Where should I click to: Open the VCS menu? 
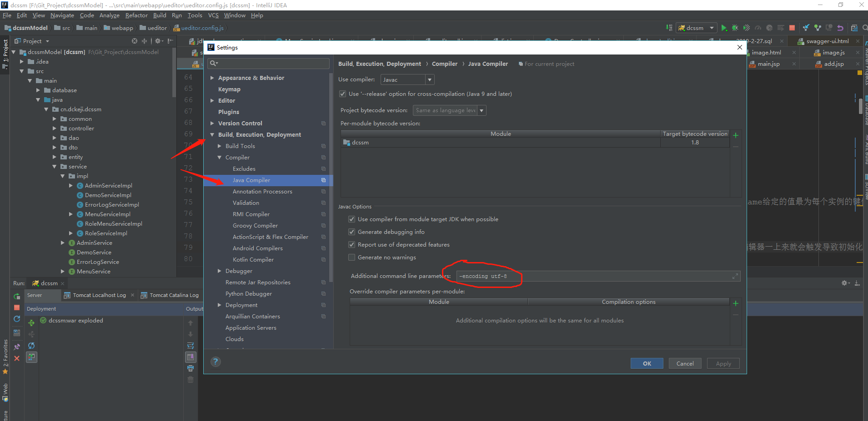coord(213,15)
